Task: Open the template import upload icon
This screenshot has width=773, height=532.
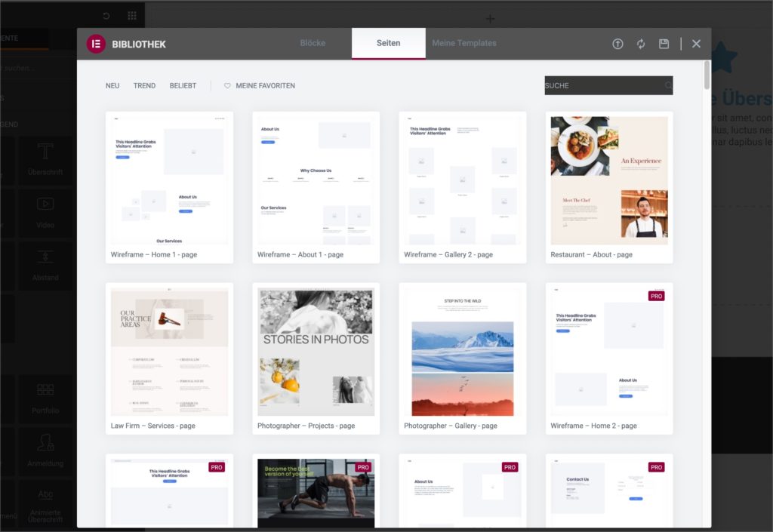Action: pos(617,44)
